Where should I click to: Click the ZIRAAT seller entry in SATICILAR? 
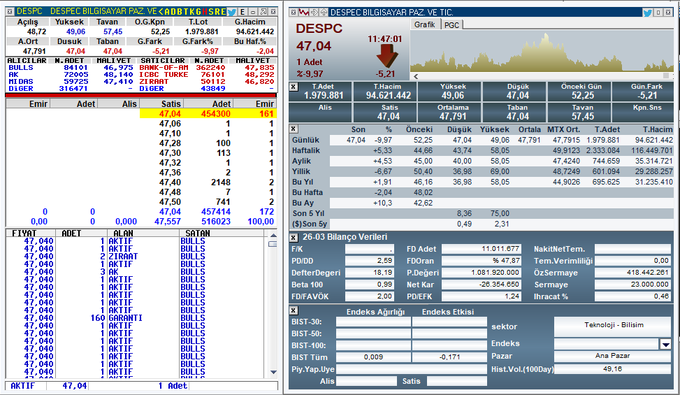coord(154,82)
